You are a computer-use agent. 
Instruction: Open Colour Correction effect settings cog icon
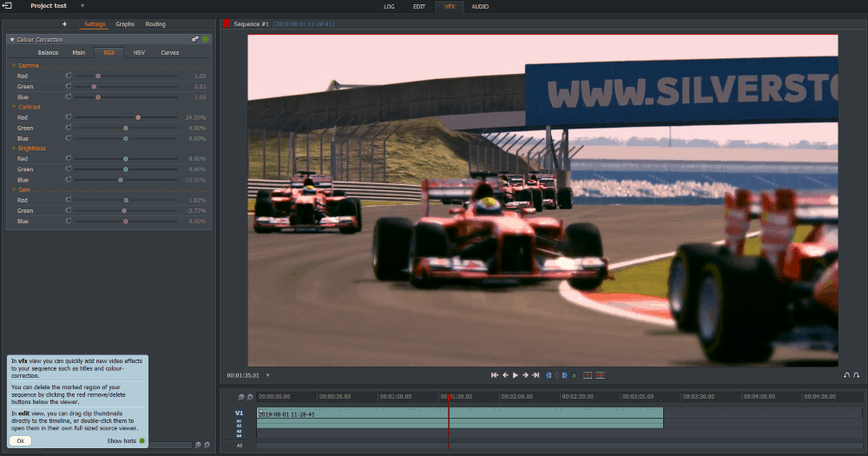[194, 39]
